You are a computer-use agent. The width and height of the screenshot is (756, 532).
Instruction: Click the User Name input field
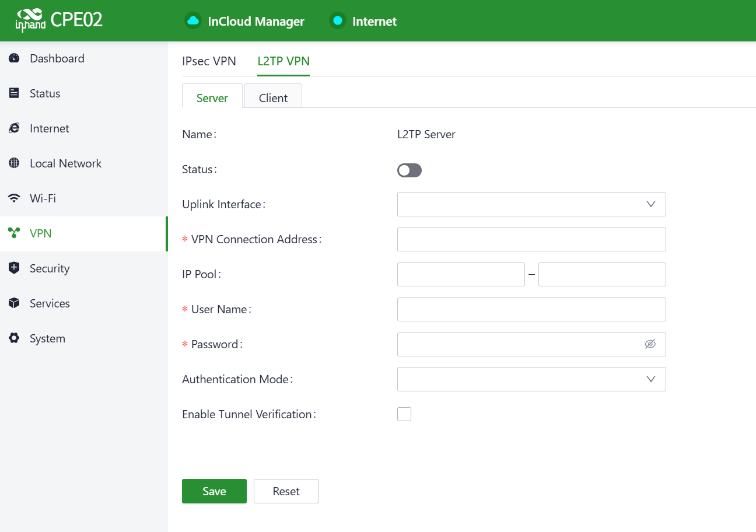[x=531, y=309]
